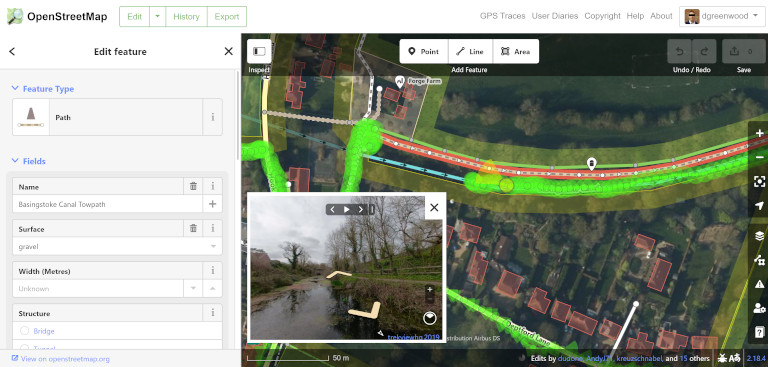Play the photo sequence

pyautogui.click(x=347, y=210)
